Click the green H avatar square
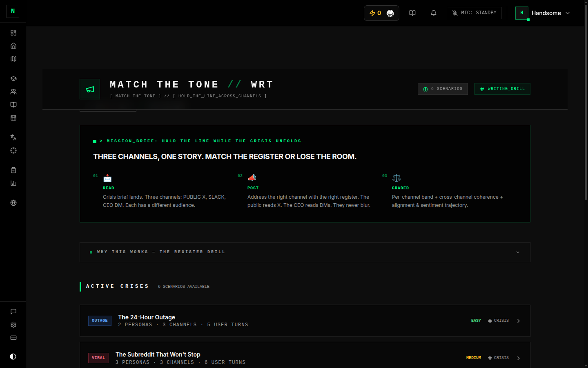 tap(522, 13)
